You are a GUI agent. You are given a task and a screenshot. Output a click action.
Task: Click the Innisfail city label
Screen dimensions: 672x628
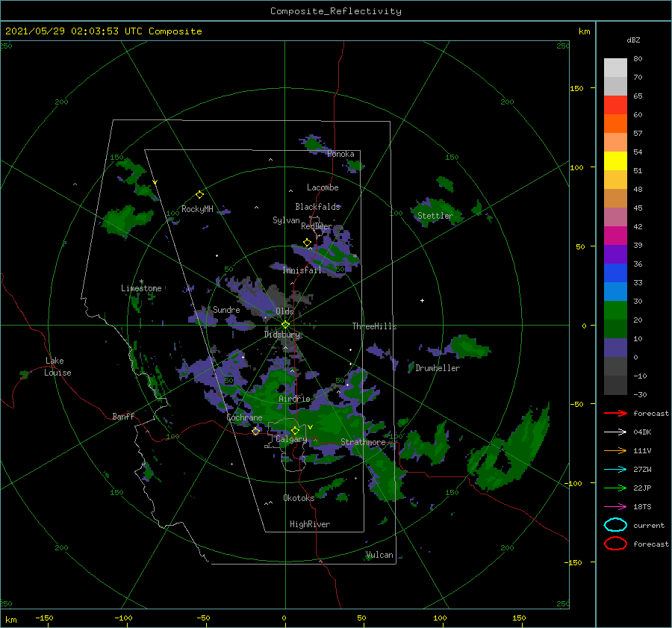tap(302, 270)
